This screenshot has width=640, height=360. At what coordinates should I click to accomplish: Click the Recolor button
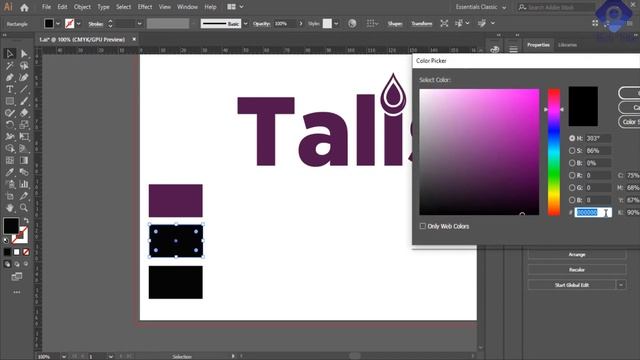(577, 269)
